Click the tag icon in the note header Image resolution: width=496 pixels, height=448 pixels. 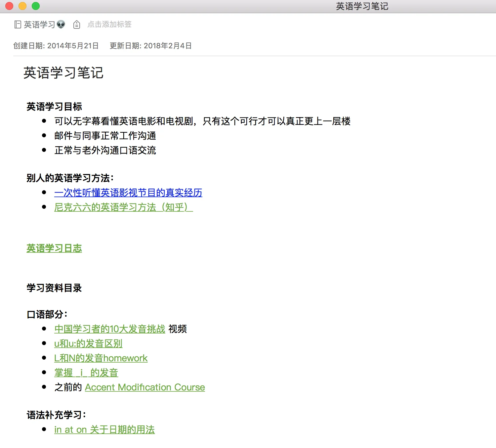point(77,24)
